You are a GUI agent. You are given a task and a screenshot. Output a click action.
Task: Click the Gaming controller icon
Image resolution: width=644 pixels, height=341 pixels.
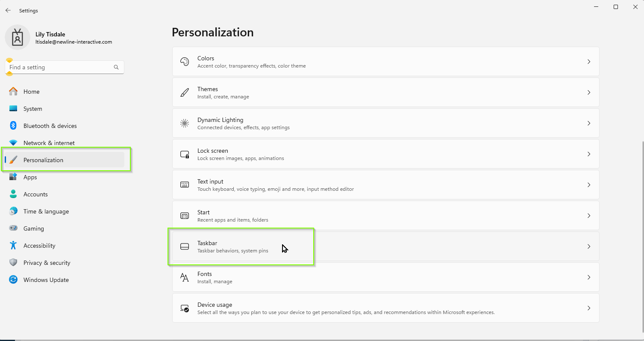tap(13, 228)
